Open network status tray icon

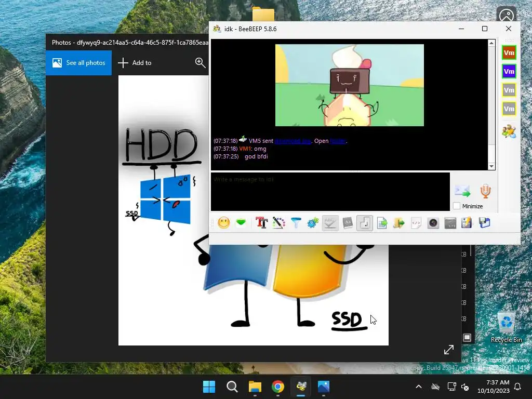pyautogui.click(x=451, y=387)
